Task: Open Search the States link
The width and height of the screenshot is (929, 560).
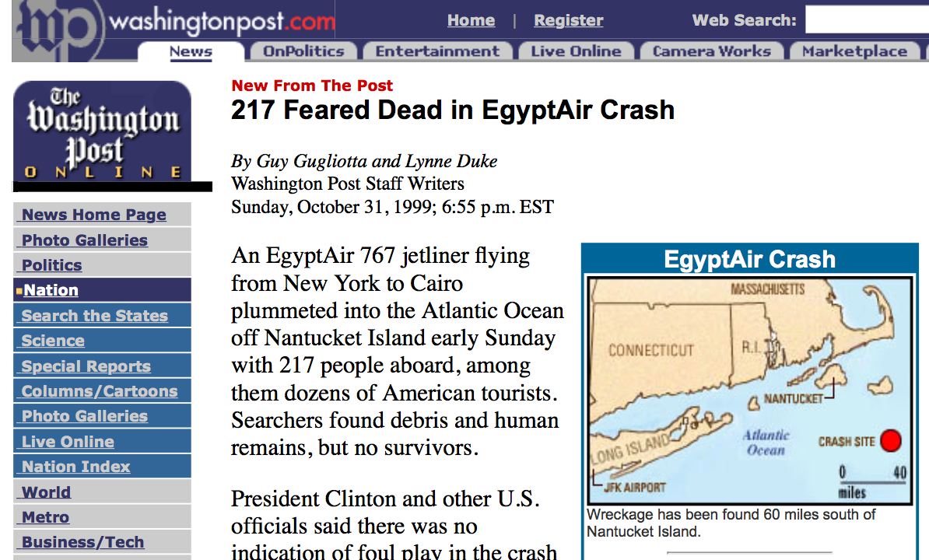Action: (95, 316)
